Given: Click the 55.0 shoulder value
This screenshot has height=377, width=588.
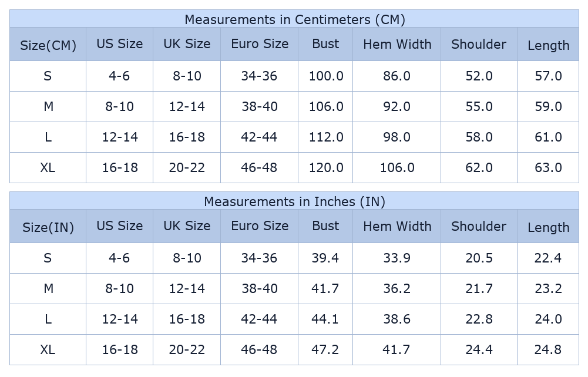Looking at the screenshot, I should pos(479,107).
